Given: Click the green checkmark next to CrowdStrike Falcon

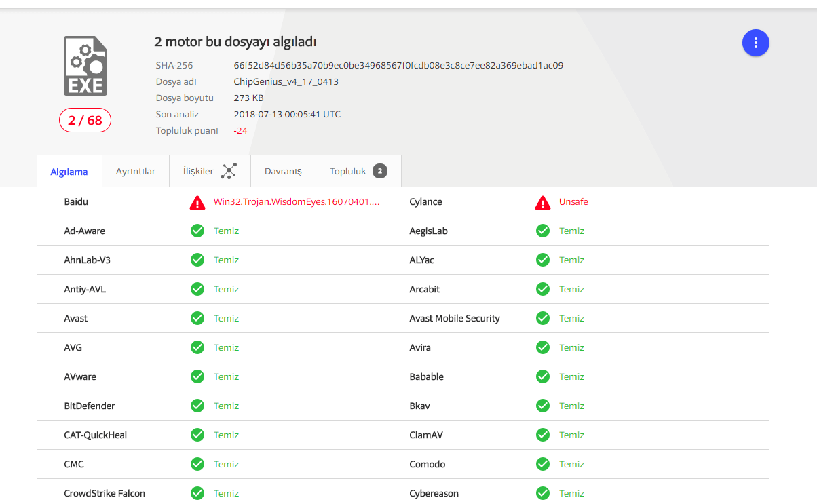Looking at the screenshot, I should [x=197, y=494].
